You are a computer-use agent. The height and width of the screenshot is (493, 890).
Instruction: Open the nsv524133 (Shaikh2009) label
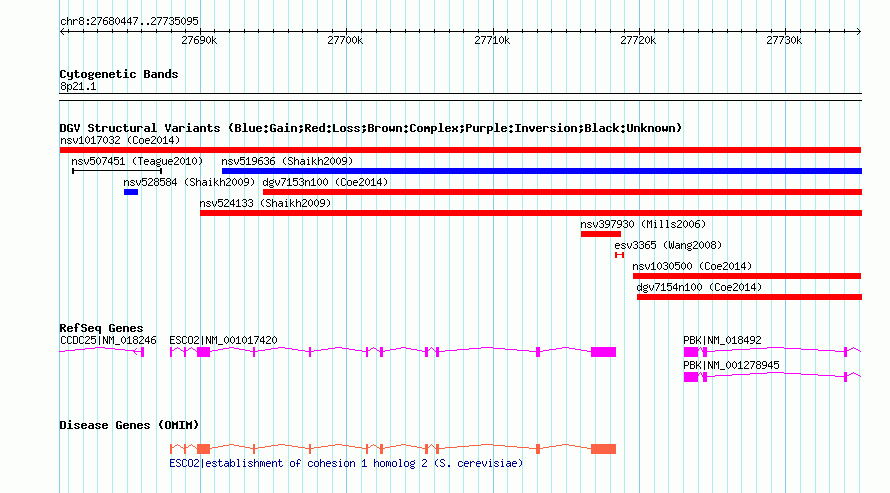265,203
